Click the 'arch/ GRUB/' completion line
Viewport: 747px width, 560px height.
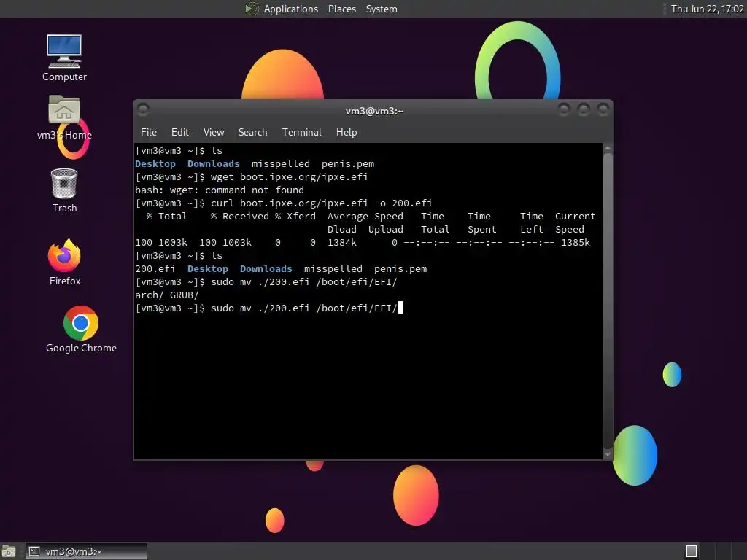tap(167, 295)
